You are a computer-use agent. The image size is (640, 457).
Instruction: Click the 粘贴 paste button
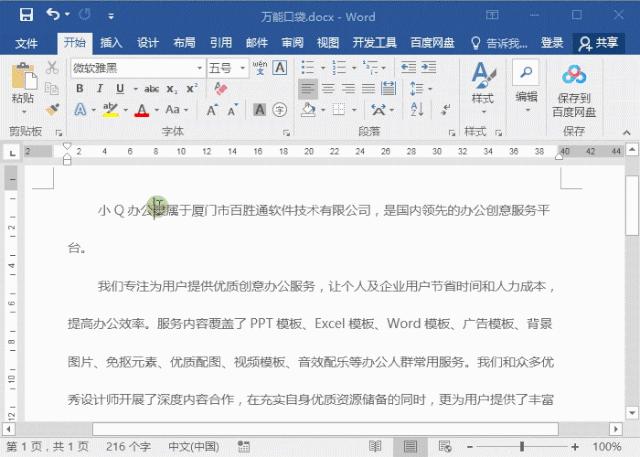coord(23,88)
